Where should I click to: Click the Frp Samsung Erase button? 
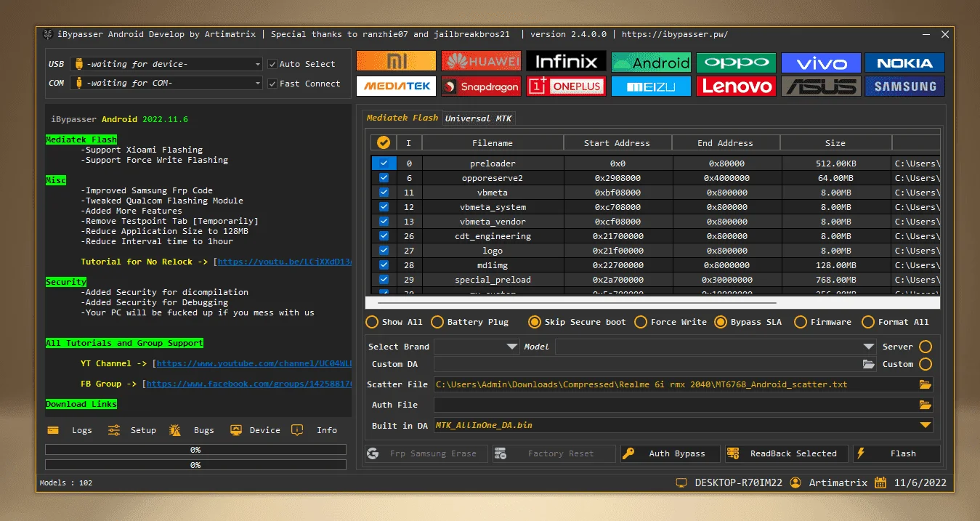426,453
